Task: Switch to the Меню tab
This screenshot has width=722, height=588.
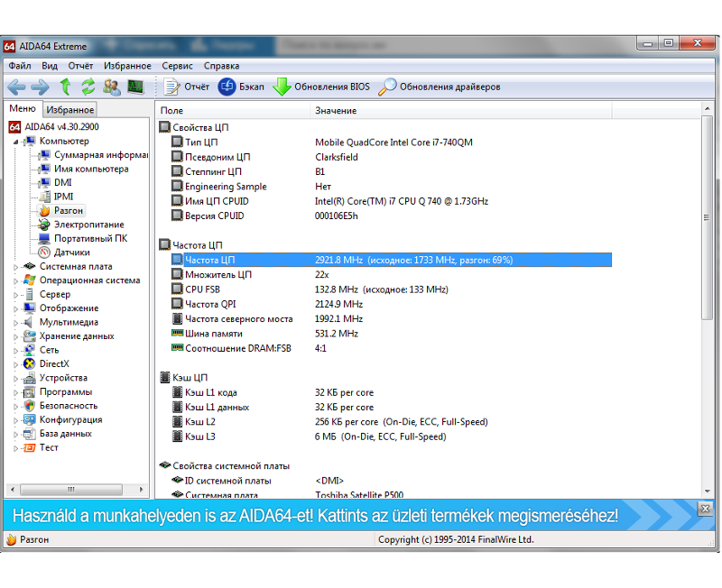Action: [x=23, y=108]
